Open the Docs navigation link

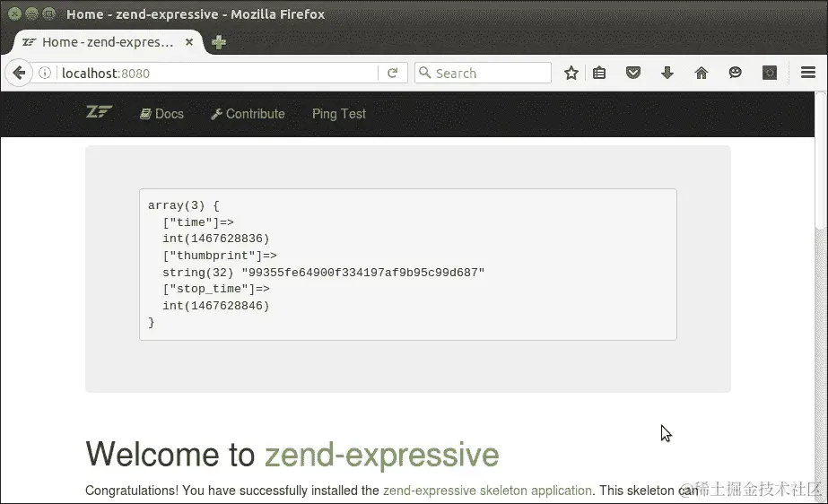point(161,114)
